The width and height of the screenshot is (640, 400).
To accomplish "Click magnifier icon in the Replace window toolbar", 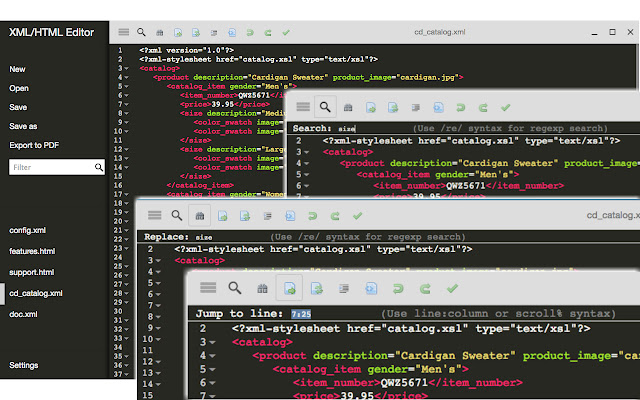I will (177, 215).
